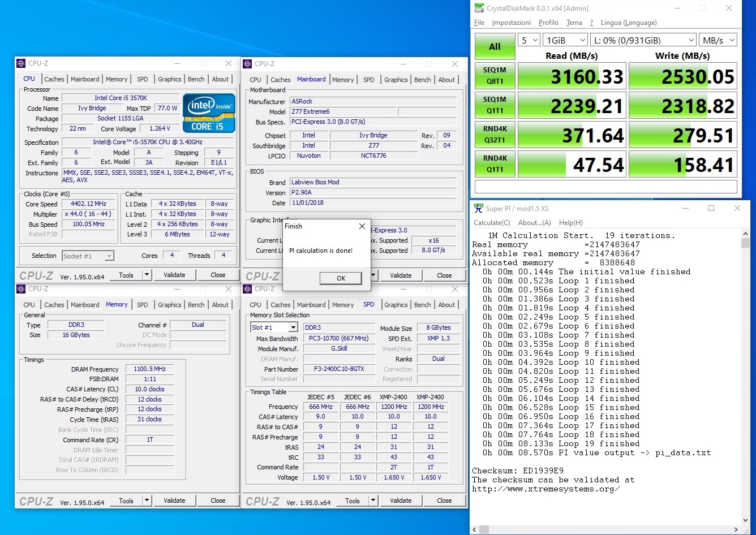Click the CrystalDiskMark empty status text field

point(606,187)
